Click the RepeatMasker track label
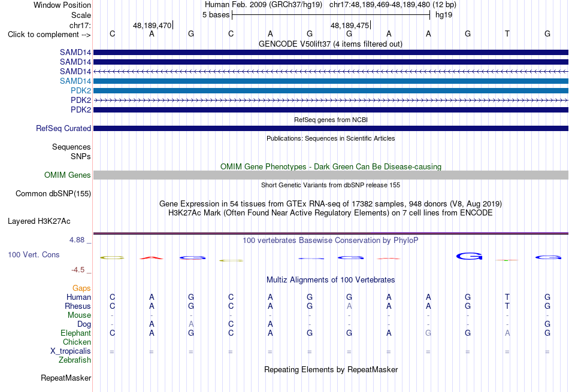569x392 pixels. tap(66, 378)
